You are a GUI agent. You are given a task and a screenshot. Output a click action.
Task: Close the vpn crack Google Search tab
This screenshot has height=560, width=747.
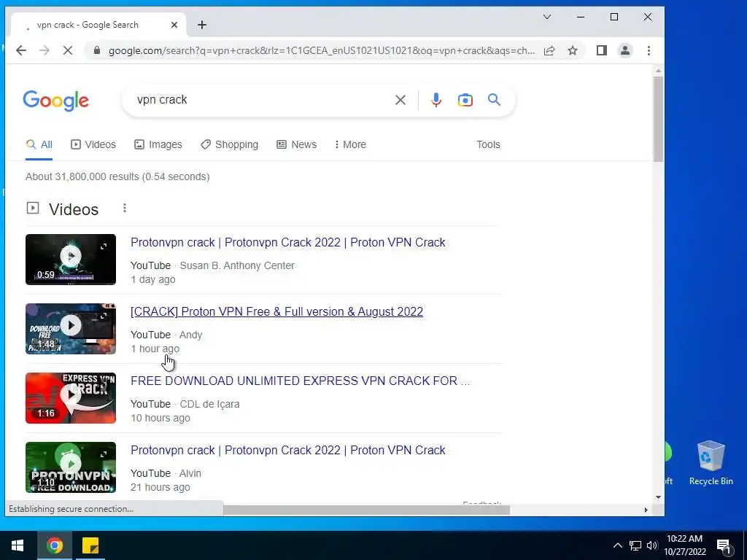click(174, 25)
